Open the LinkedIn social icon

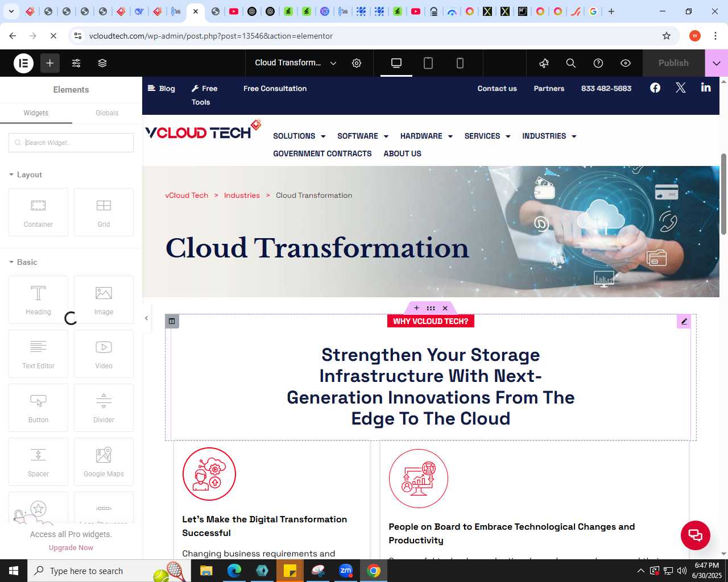[x=706, y=88]
